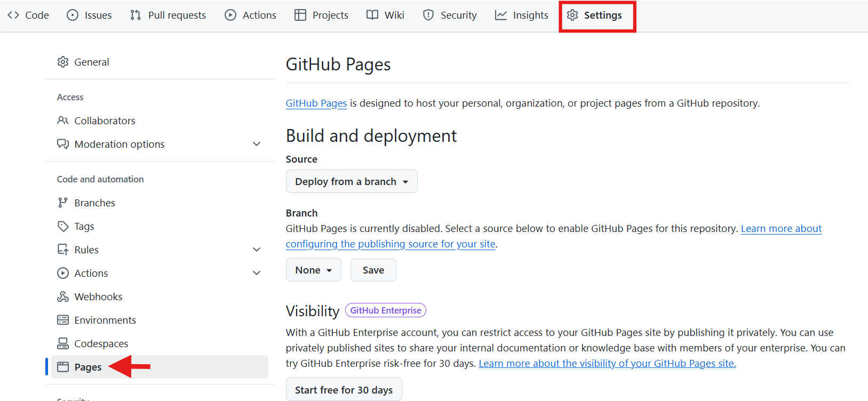Click the Webhooks icon in sidebar
This screenshot has width=868, height=401.
click(x=63, y=296)
